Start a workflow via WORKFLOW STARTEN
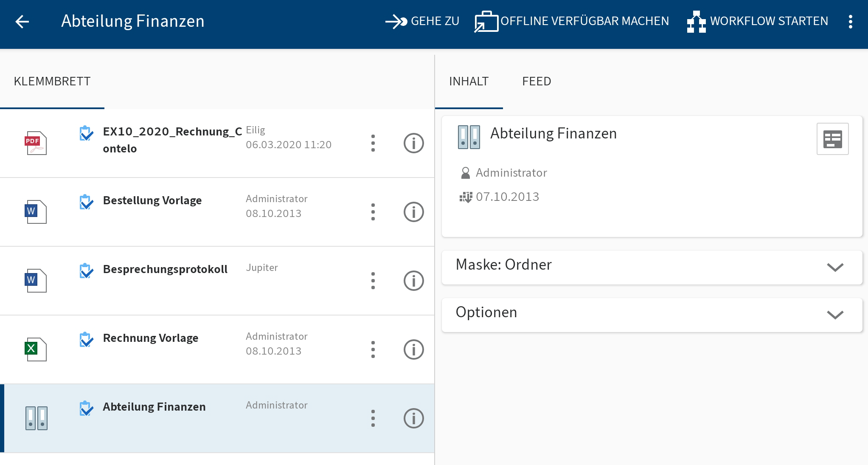The height and width of the screenshot is (465, 868). pyautogui.click(x=757, y=21)
